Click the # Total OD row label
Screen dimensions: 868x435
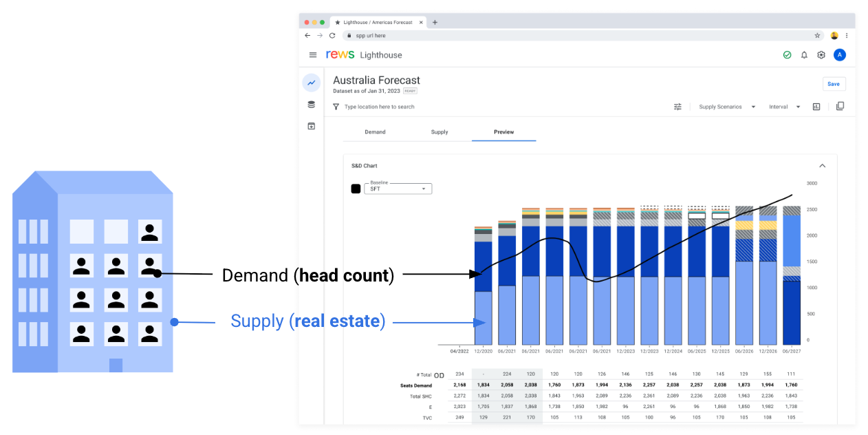[x=431, y=375]
